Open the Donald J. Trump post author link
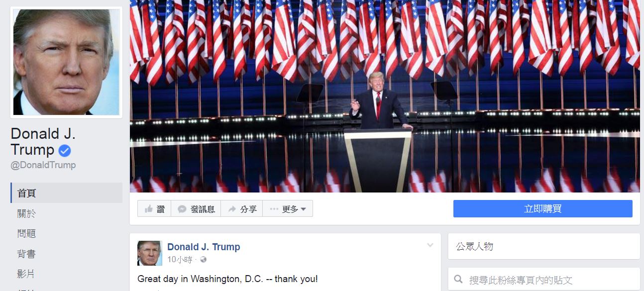Viewport: 644px width, 291px height. [204, 247]
